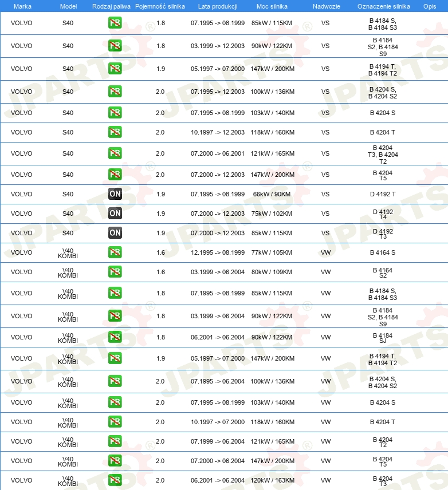The height and width of the screenshot is (490, 448).
Task: Select petrol icon in V40 KOMBI 103kW / 140KM row
Action: 115,402
